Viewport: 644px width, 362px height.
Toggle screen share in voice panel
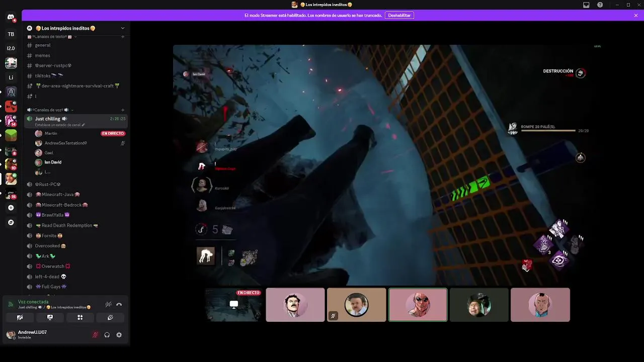50,317
